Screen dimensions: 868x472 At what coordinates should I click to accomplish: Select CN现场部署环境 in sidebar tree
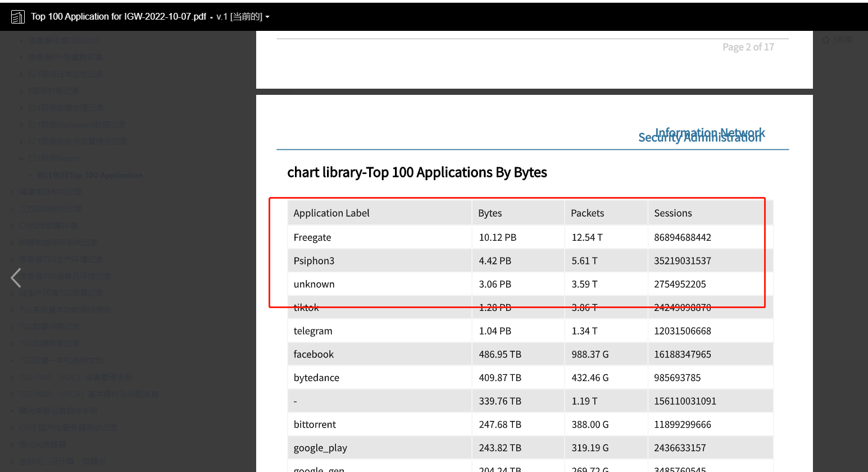click(x=48, y=226)
